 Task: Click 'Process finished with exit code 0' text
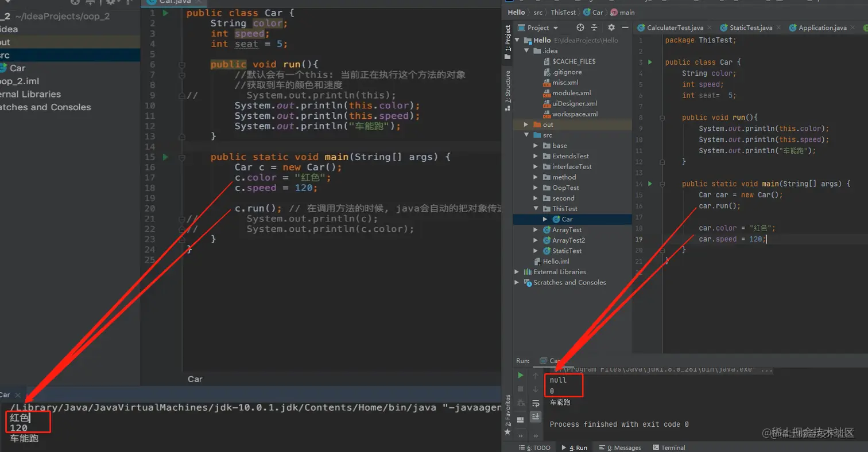coord(619,424)
